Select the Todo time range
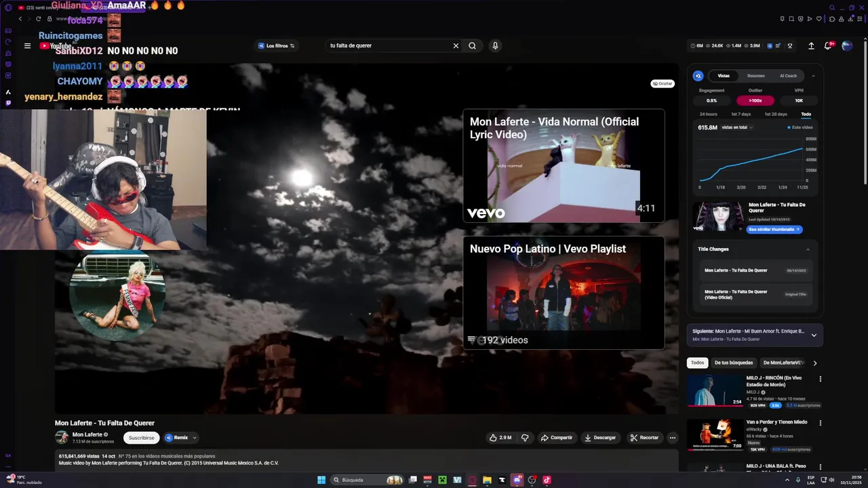This screenshot has width=868, height=488. [806, 114]
